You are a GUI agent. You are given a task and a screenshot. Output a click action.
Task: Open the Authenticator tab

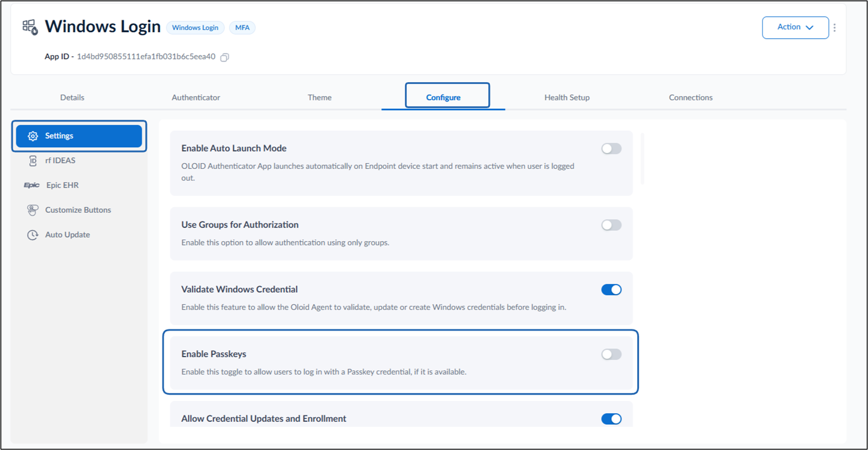[x=196, y=98]
